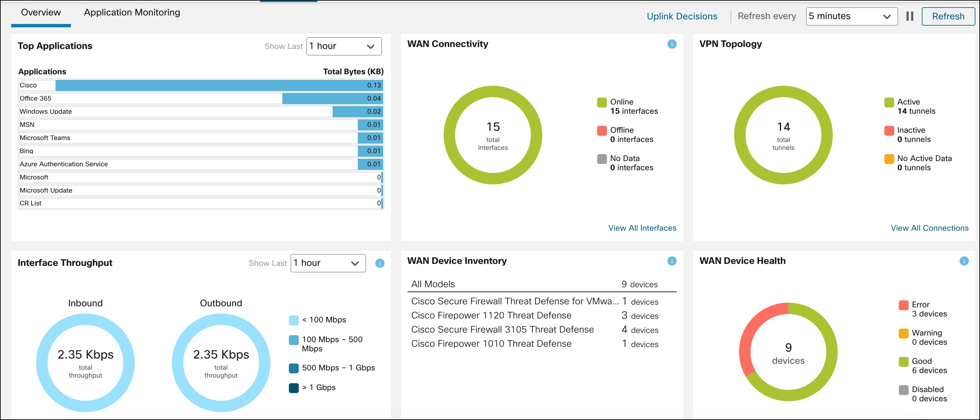Image resolution: width=980 pixels, height=420 pixels.
Task: Click the WAN Device Inventory info icon
Action: (672, 261)
